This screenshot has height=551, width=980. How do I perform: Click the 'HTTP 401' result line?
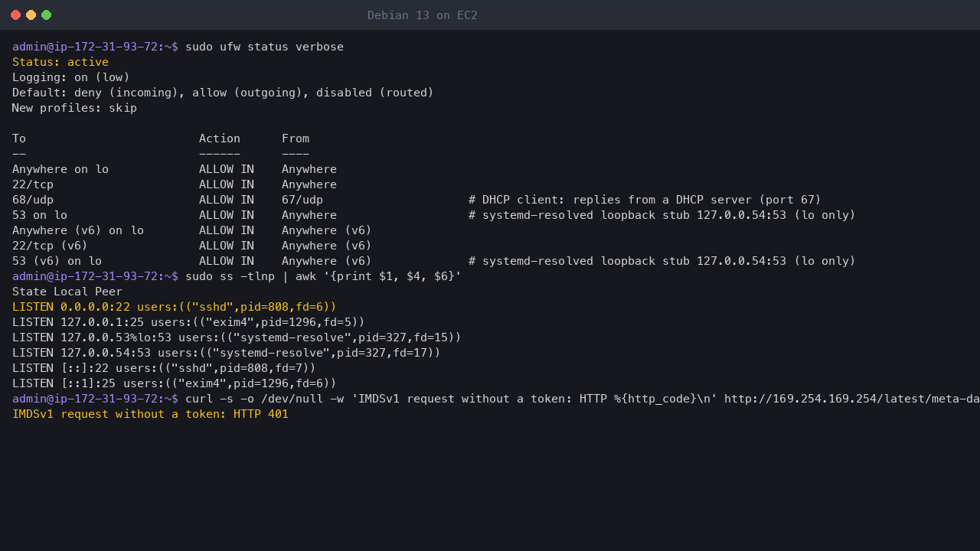150,414
